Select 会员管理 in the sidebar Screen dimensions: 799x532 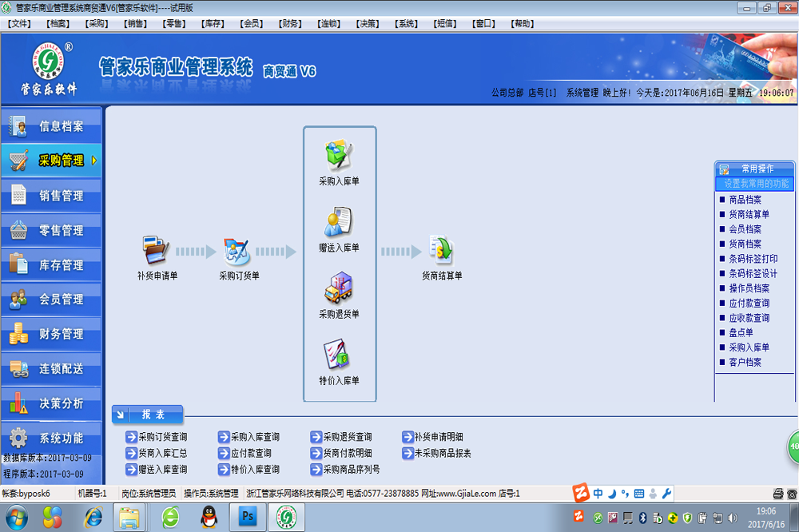tap(51, 299)
